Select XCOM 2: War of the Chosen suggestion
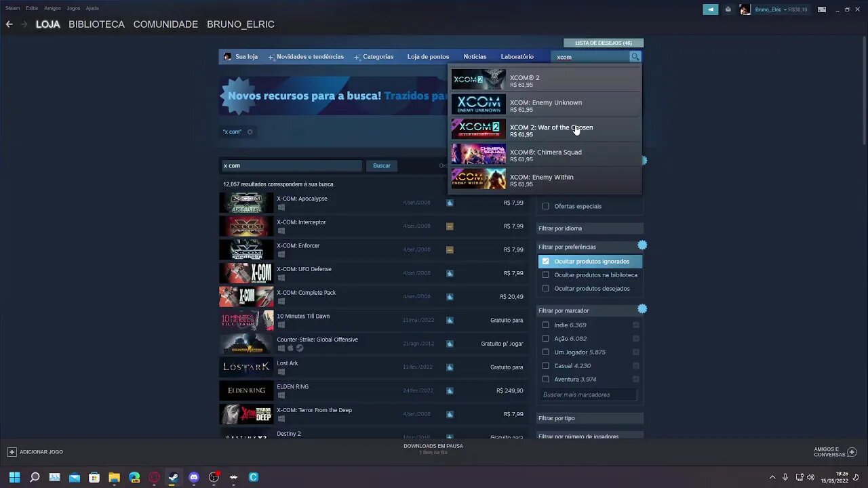Viewport: 868px width, 488px height. point(545,129)
